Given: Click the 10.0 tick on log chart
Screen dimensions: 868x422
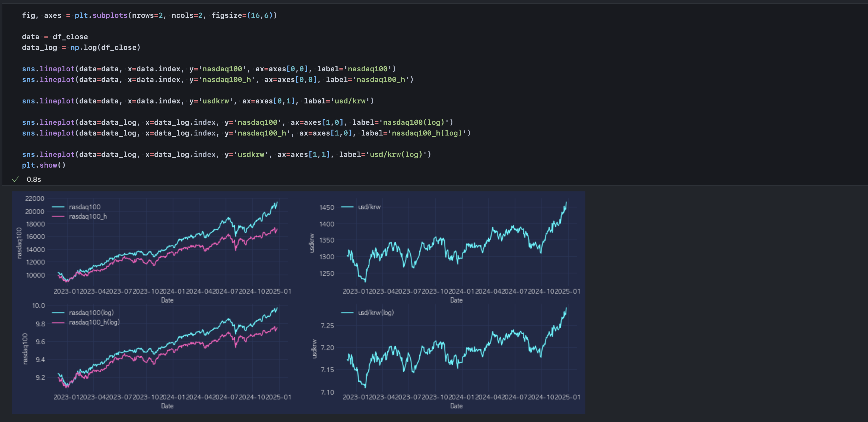Looking at the screenshot, I should tap(38, 306).
